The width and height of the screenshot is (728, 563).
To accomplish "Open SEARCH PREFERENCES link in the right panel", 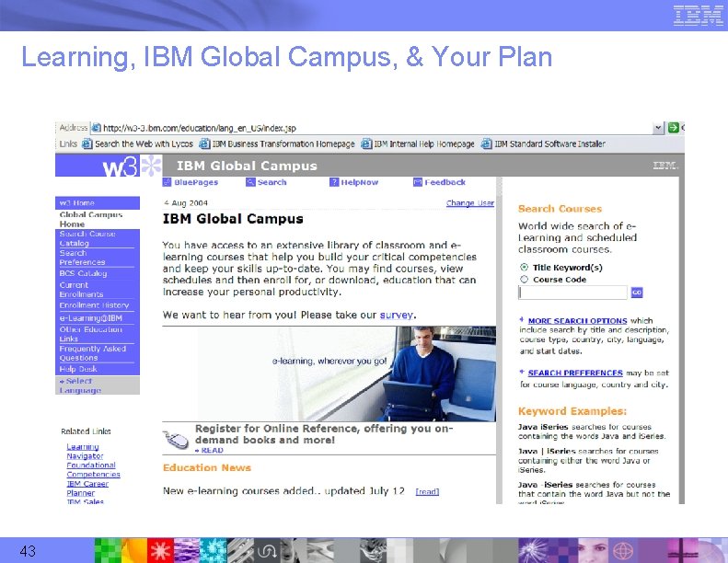I will [x=575, y=373].
